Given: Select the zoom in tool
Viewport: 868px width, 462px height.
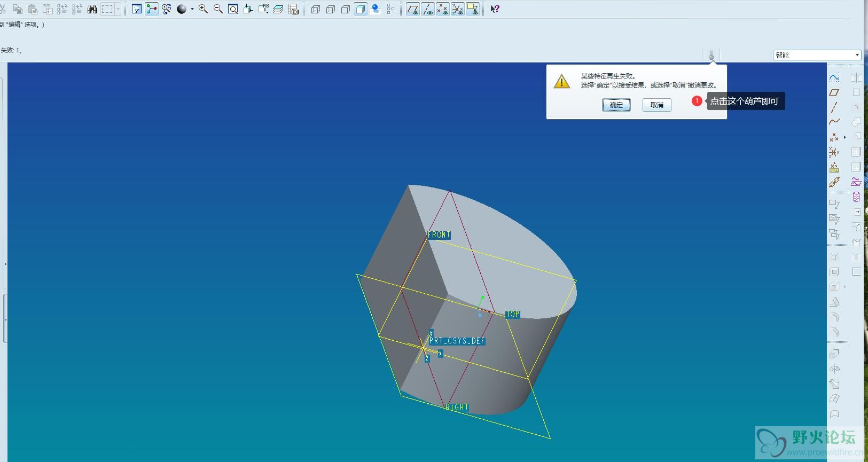Looking at the screenshot, I should (x=204, y=9).
